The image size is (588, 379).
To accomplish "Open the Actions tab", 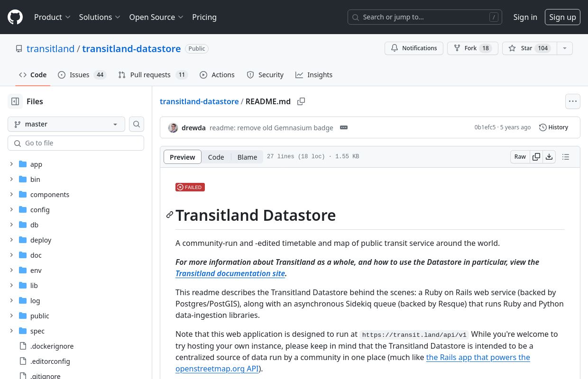I will coord(217,75).
